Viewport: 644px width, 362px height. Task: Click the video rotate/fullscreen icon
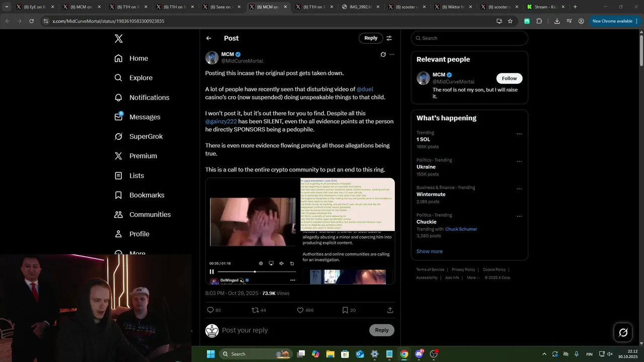(x=292, y=263)
